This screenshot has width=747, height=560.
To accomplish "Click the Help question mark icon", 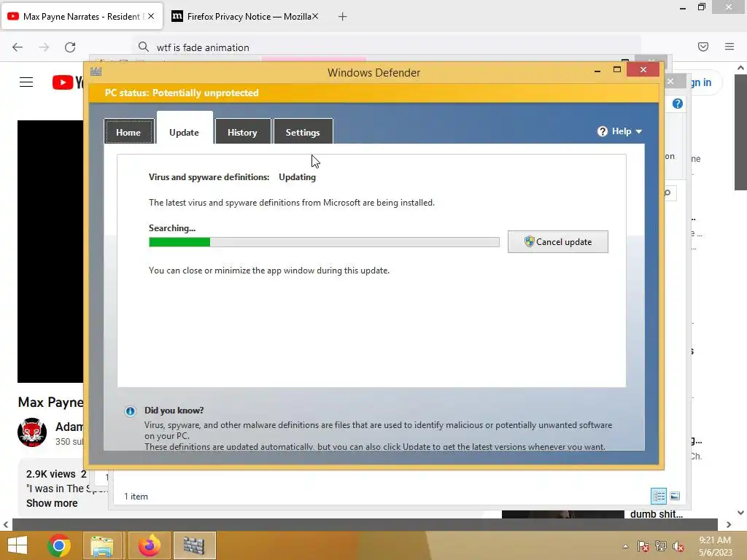I will [603, 131].
